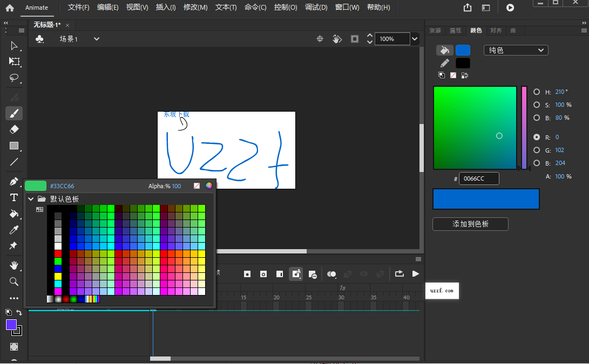Pick the Lasso tool
This screenshot has width=589, height=364.
click(14, 78)
